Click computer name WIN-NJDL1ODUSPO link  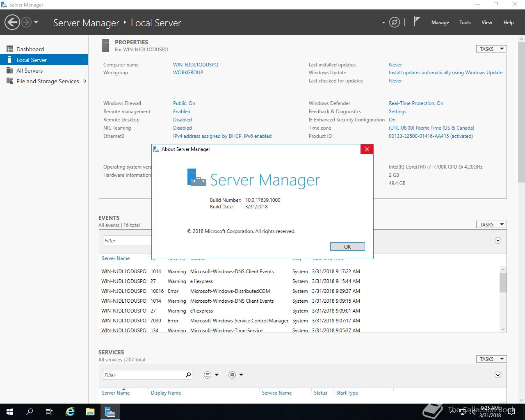click(196, 64)
